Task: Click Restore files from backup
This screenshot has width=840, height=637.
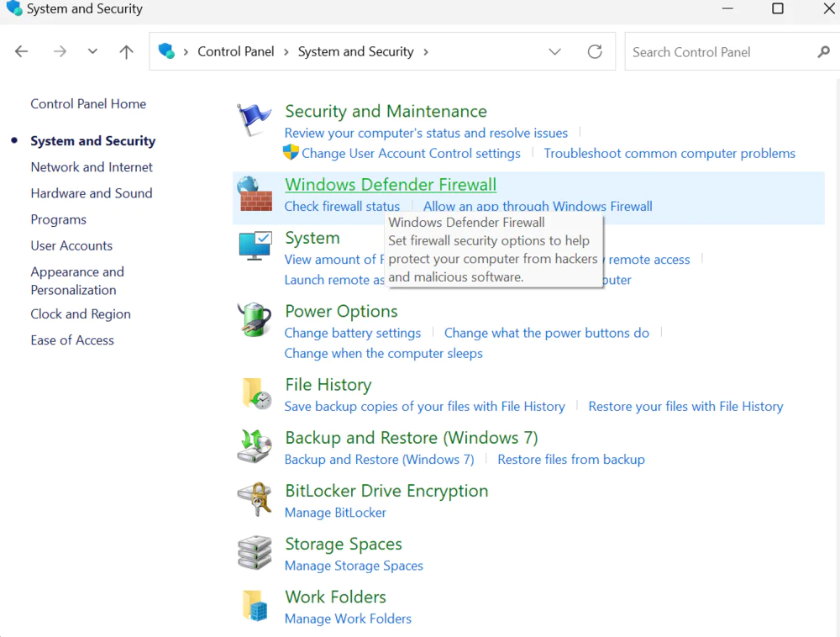Action: (x=571, y=459)
